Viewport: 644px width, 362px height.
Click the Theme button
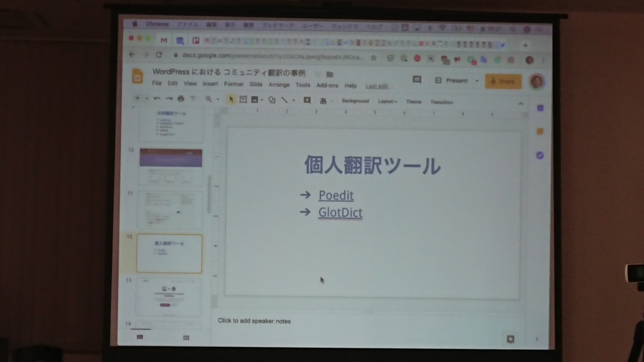[x=413, y=102]
